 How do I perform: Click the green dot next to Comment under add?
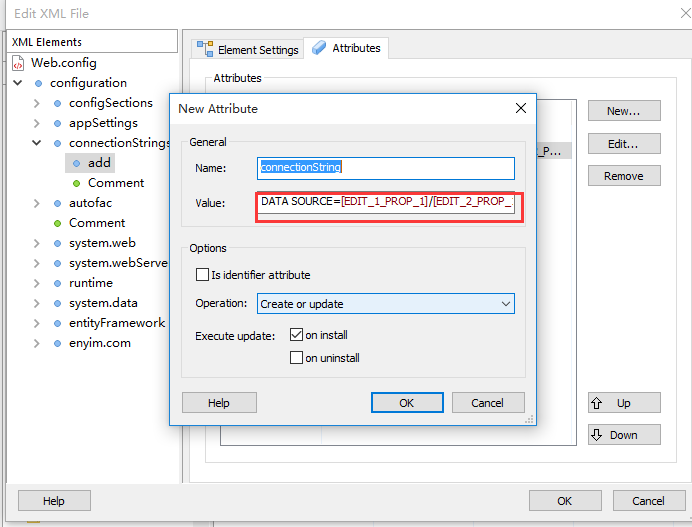click(x=76, y=183)
